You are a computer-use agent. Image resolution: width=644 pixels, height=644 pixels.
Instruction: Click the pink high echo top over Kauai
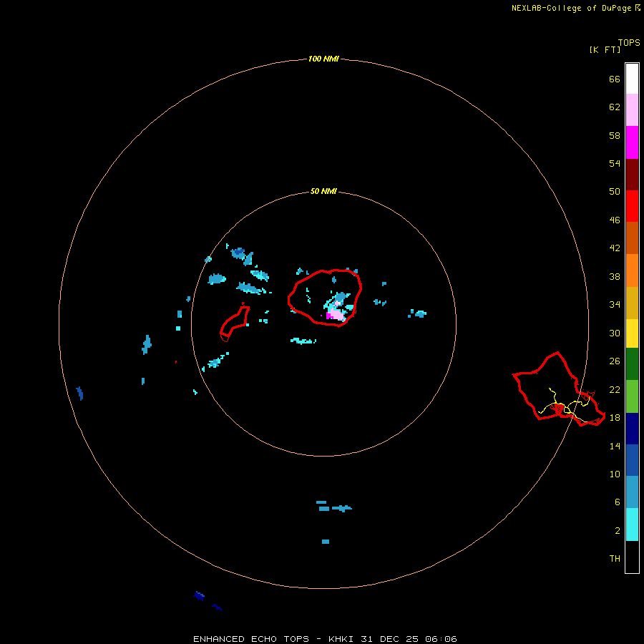click(x=337, y=315)
